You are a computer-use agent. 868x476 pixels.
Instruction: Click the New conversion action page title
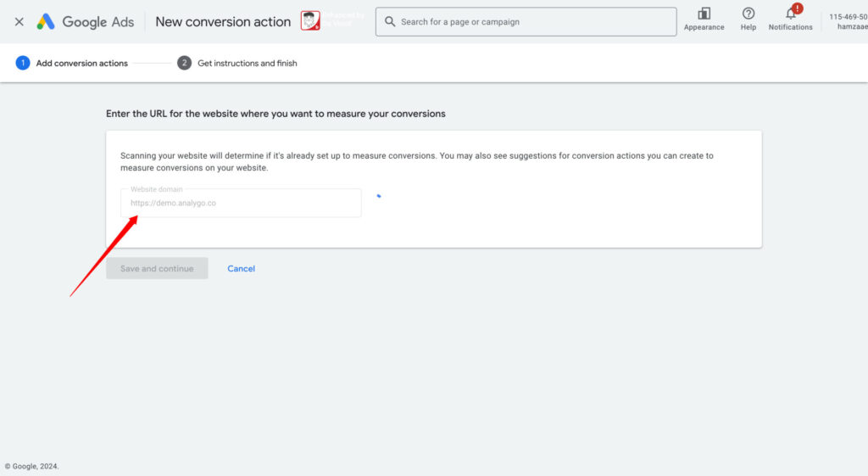coord(223,22)
